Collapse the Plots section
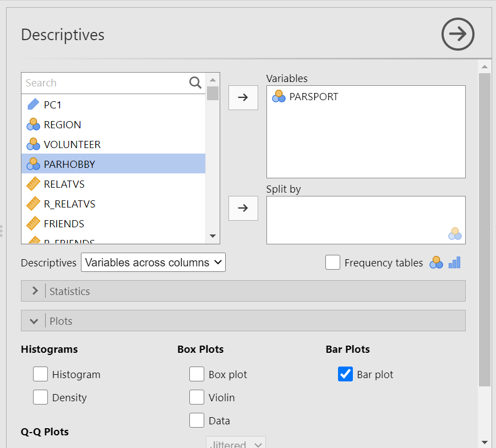This screenshot has height=448, width=496. point(243,321)
